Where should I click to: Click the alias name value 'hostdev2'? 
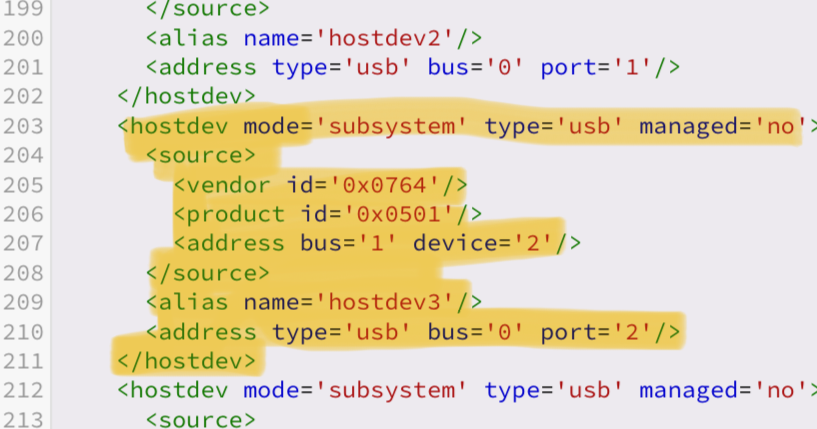(x=385, y=38)
